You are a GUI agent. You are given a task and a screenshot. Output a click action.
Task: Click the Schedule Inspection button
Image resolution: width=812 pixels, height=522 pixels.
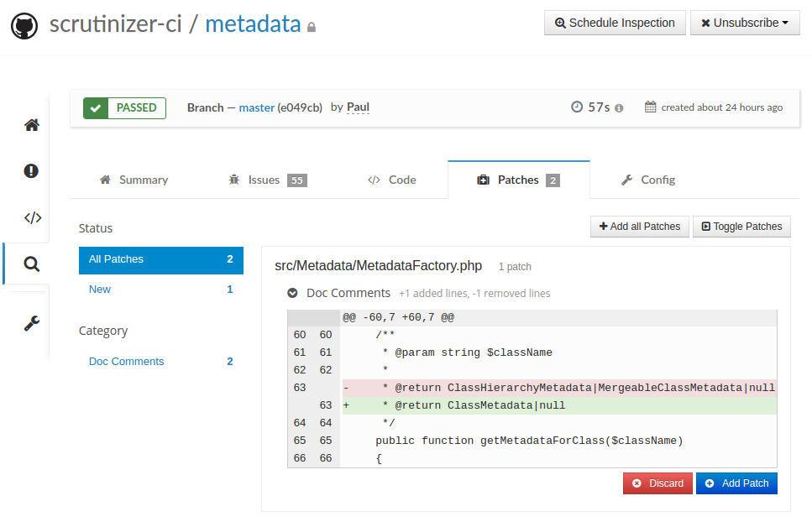(615, 23)
